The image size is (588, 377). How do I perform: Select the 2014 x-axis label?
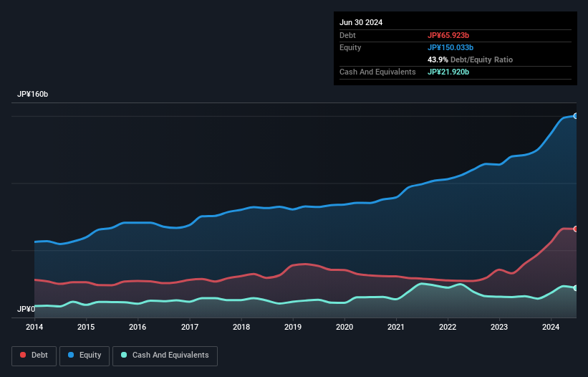point(34,328)
